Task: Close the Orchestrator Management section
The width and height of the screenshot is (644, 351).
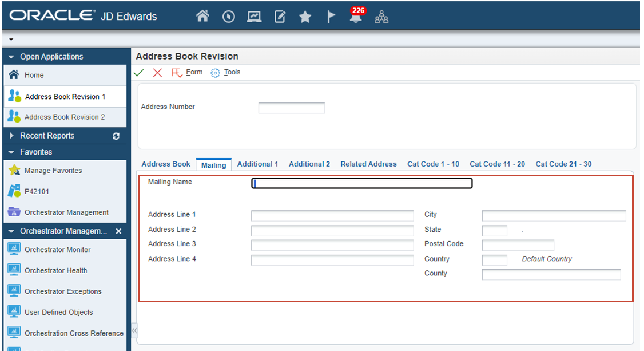Action: pos(119,231)
